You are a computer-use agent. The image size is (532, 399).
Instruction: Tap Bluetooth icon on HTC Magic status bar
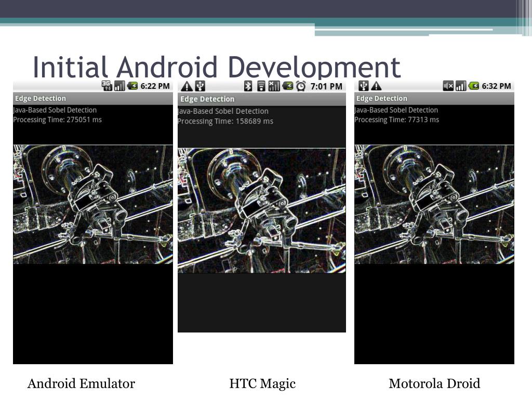248,86
